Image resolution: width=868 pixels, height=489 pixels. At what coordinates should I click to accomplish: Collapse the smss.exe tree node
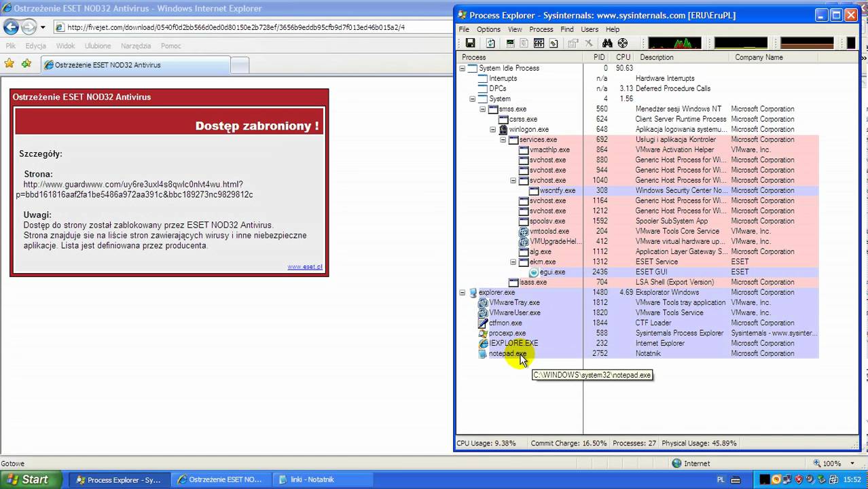tap(483, 109)
